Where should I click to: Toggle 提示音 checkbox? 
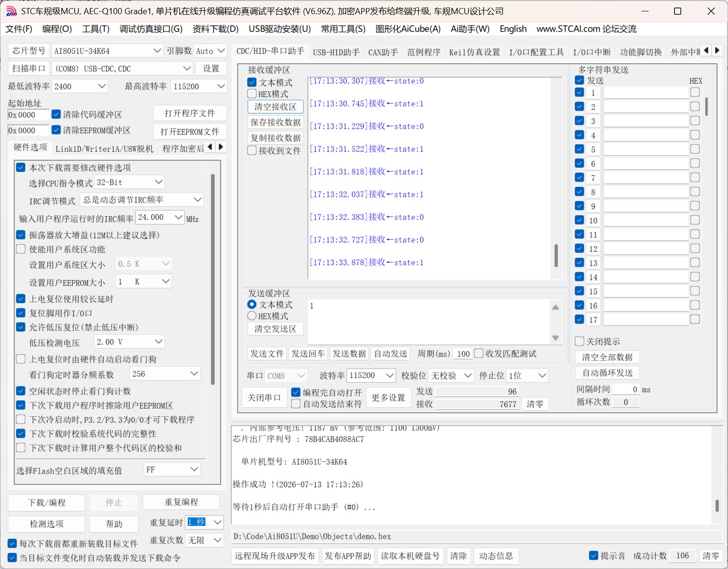594,555
